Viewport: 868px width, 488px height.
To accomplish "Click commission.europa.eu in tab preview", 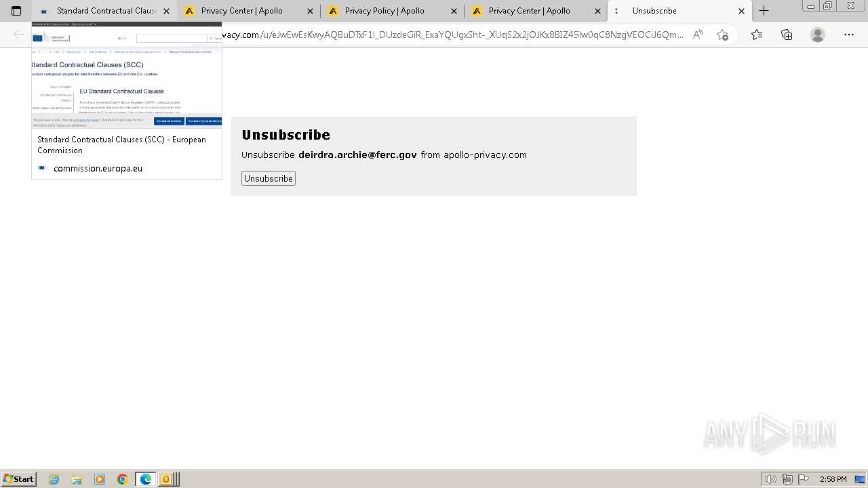I will (x=98, y=168).
